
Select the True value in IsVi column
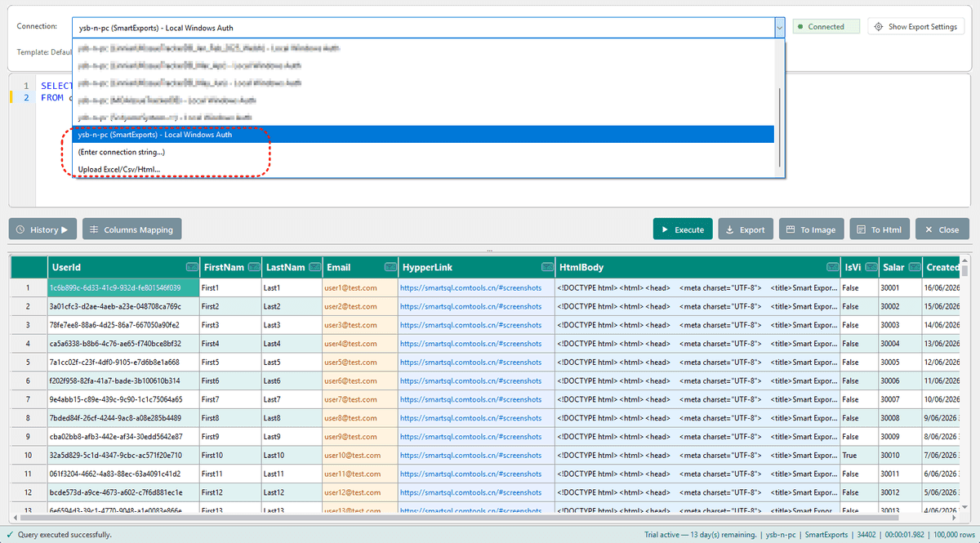[859, 455]
